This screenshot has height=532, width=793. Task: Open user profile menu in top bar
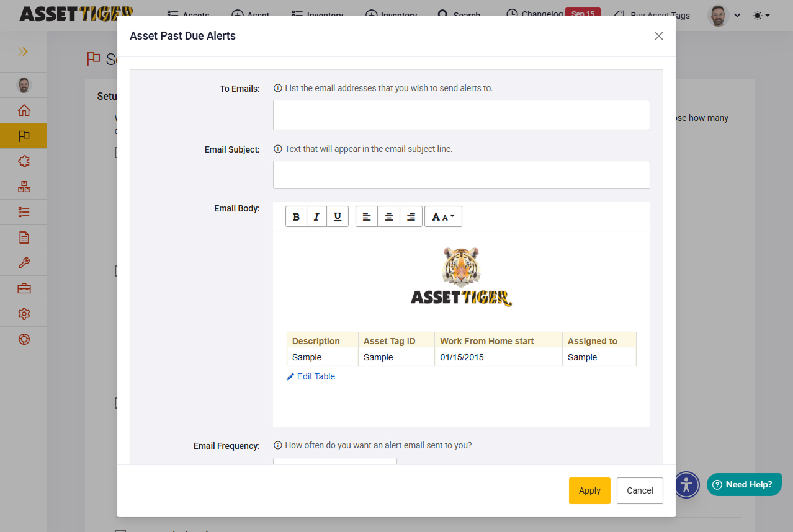(724, 16)
